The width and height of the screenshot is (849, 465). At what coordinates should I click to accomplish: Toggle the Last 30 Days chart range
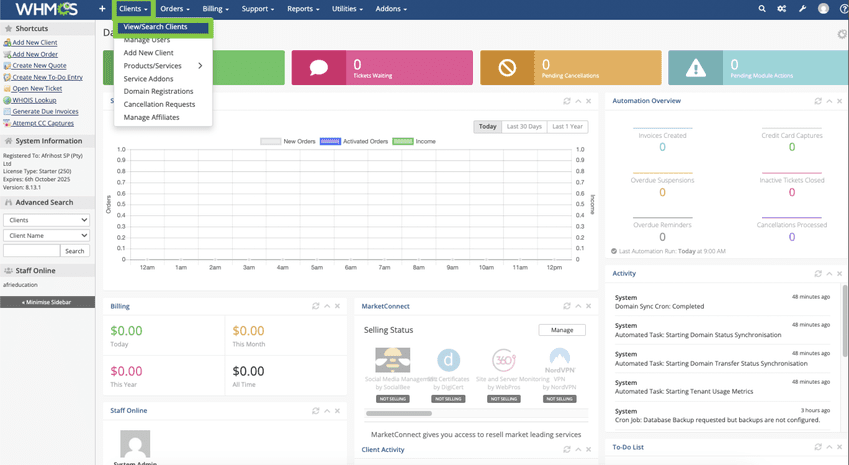pyautogui.click(x=524, y=127)
